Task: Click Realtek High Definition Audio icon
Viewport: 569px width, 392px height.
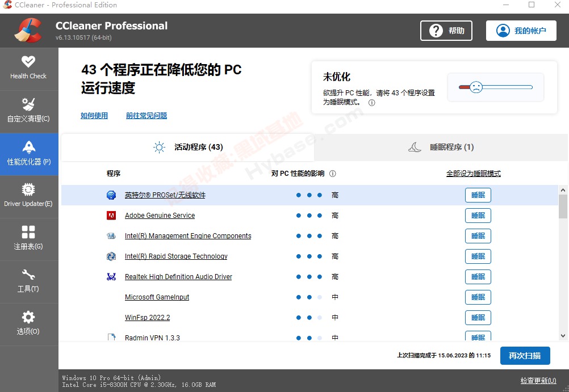Action: (111, 277)
